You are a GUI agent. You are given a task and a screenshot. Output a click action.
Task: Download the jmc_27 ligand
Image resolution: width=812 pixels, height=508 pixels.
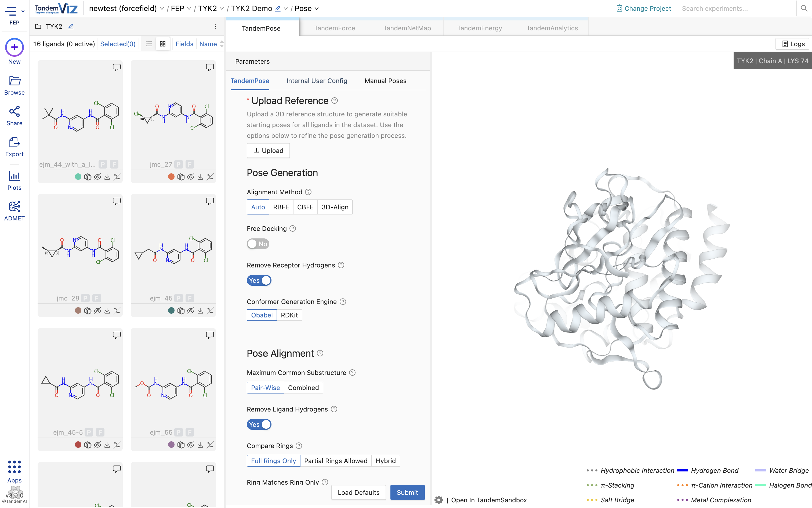pyautogui.click(x=200, y=177)
